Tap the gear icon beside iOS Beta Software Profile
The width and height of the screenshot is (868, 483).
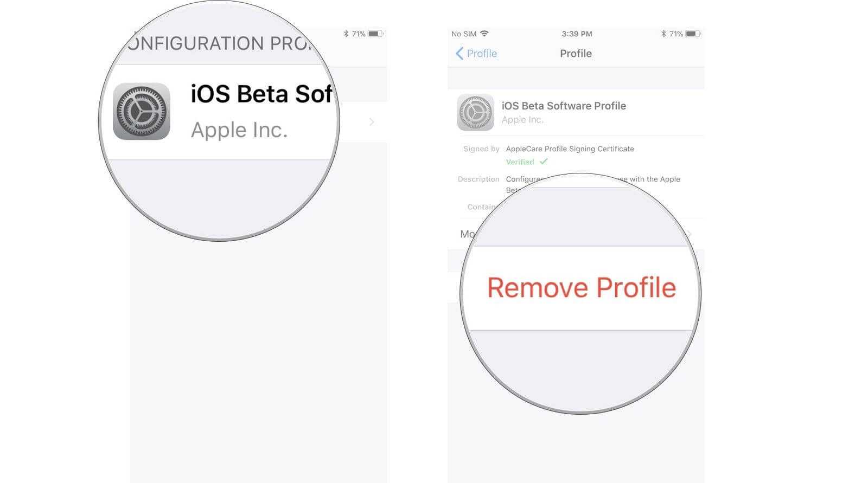[475, 112]
